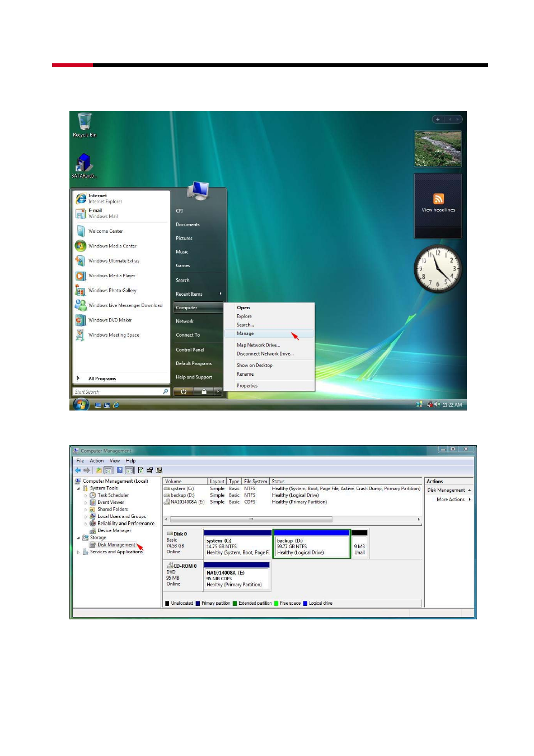Collapse the System Tools tree node
Screen dimensions: 534x756
78,488
